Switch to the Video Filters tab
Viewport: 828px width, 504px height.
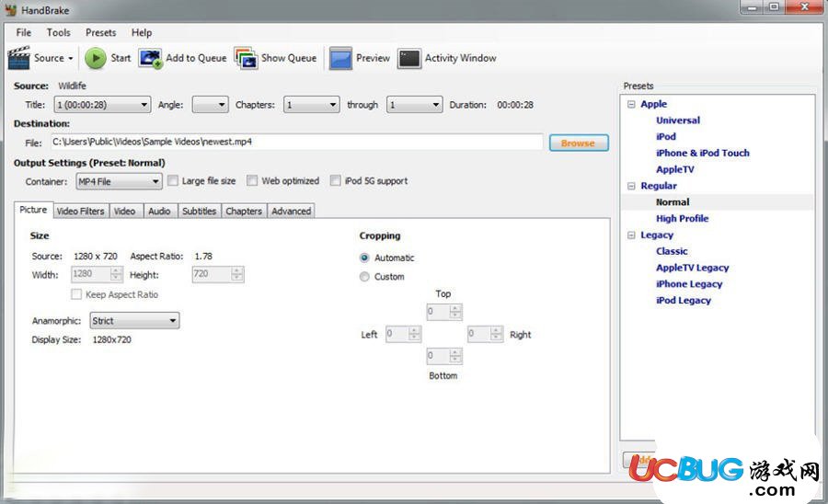coord(81,212)
